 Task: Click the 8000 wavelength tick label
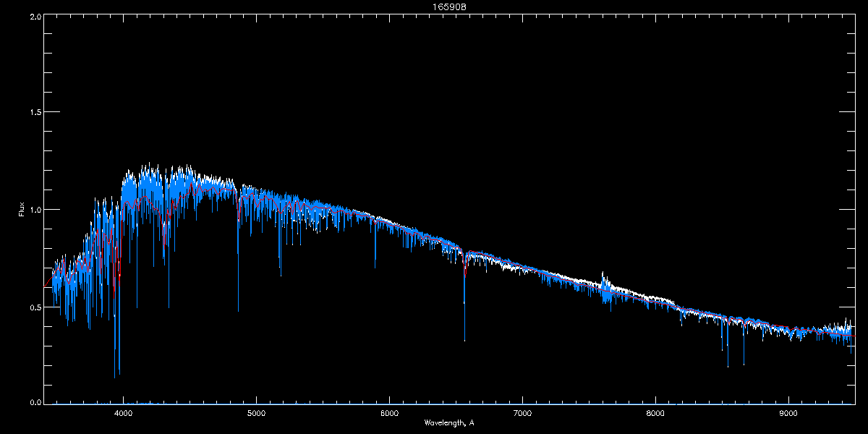point(655,413)
